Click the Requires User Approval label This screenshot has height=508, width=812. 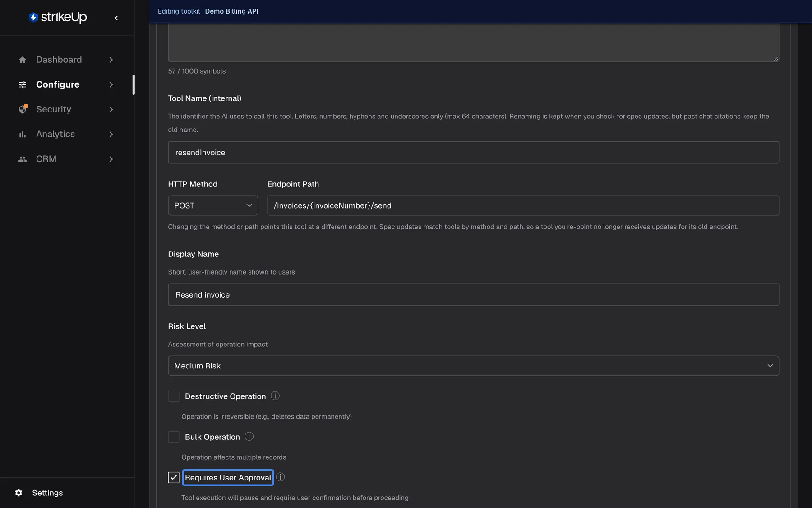(x=228, y=477)
